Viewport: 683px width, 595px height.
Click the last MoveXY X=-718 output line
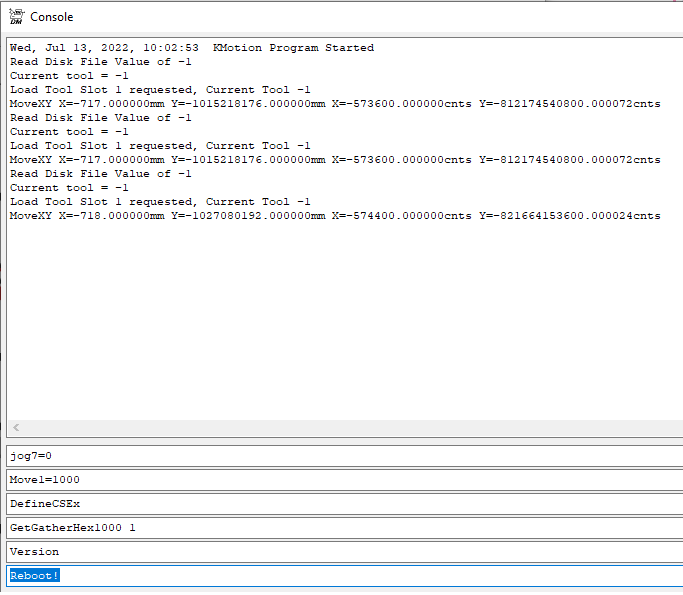[334, 216]
